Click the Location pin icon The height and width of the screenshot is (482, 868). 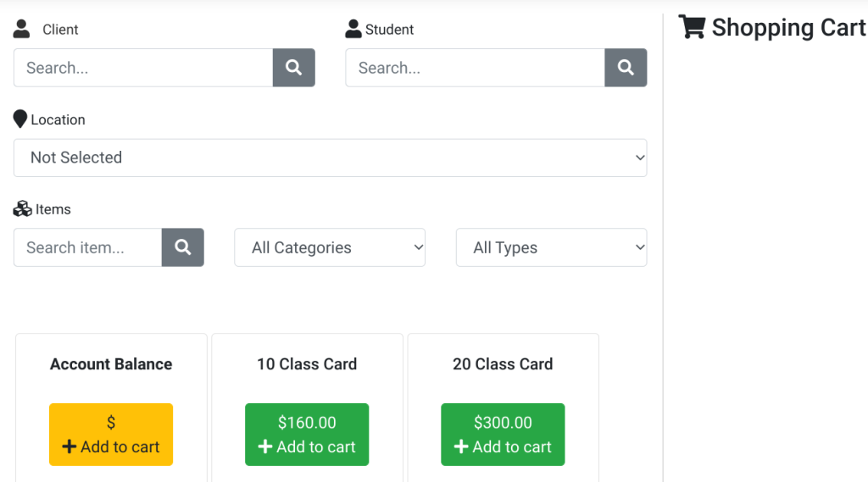tap(20, 119)
